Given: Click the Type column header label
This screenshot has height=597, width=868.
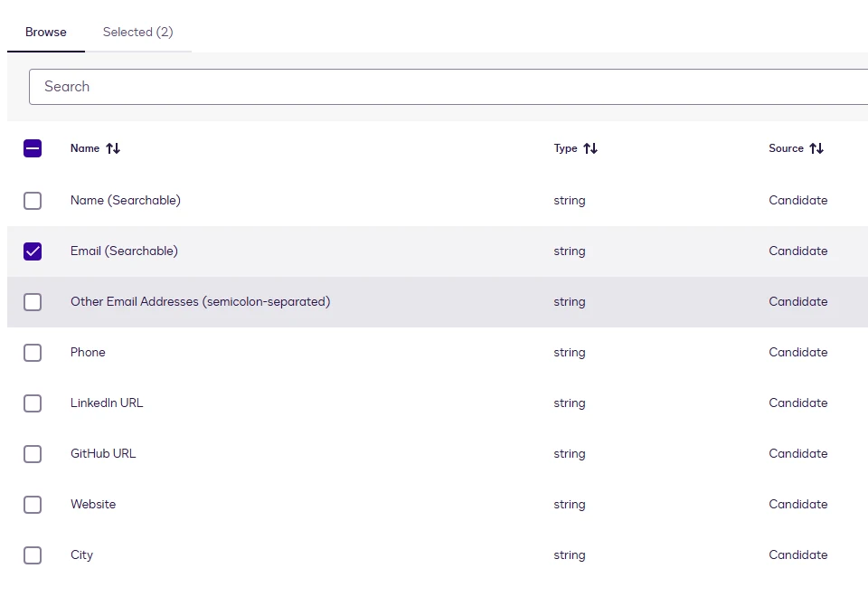Looking at the screenshot, I should (x=565, y=148).
